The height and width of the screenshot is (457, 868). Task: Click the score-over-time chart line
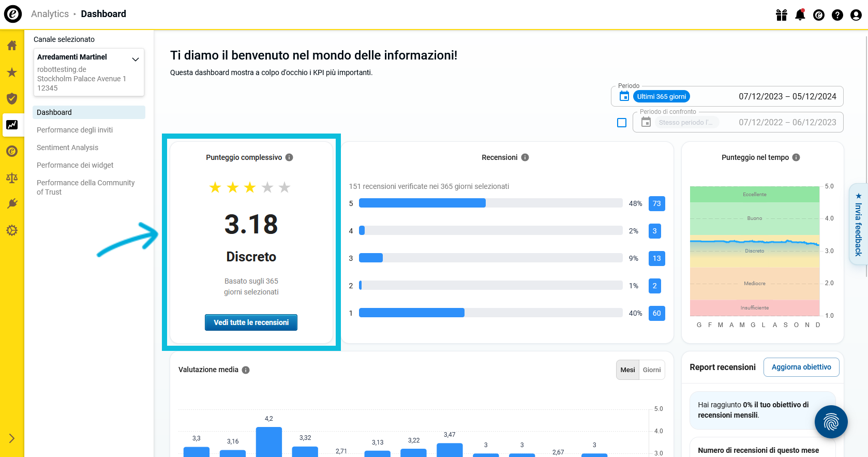coord(755,242)
